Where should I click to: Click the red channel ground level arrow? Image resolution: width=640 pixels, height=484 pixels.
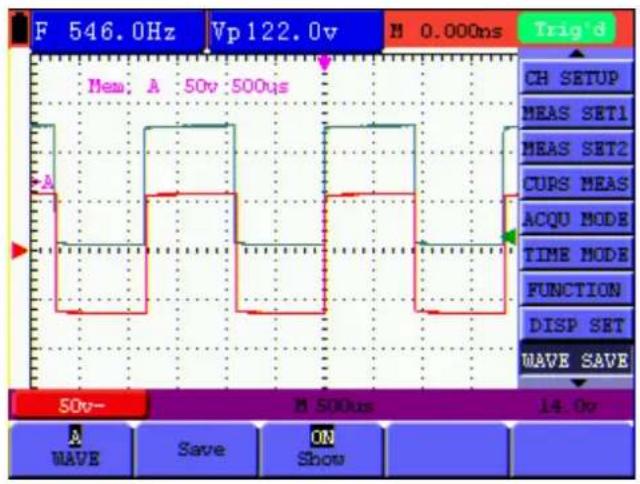pos(19,251)
